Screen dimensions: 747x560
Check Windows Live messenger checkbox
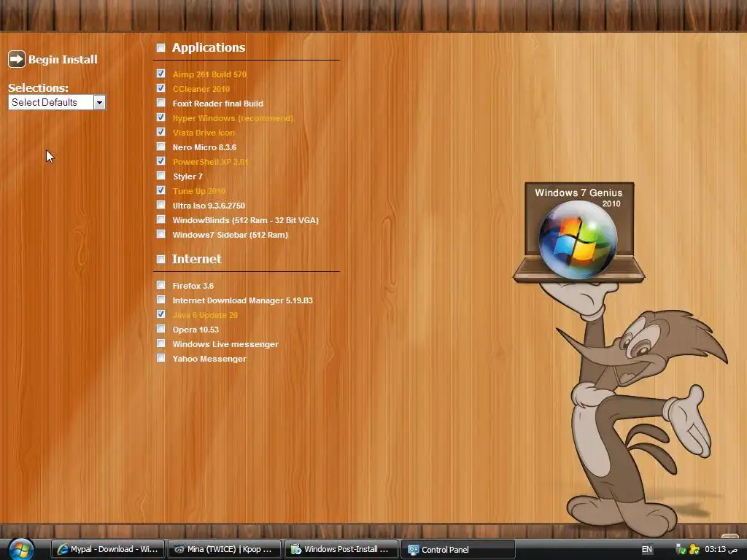(x=161, y=344)
